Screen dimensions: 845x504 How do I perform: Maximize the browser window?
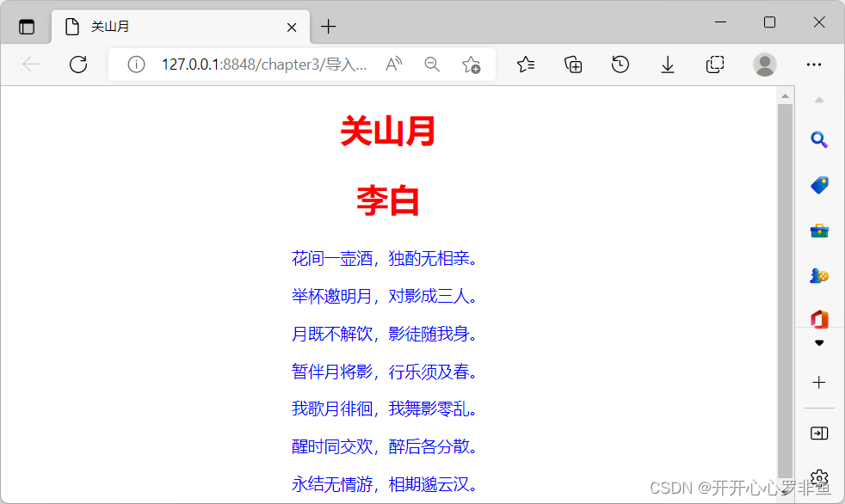tap(769, 22)
